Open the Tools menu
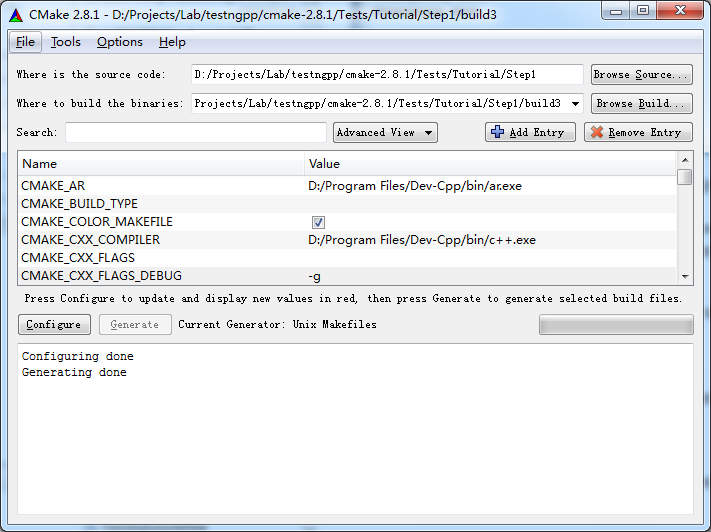Image resolution: width=711 pixels, height=532 pixels. coord(66,42)
